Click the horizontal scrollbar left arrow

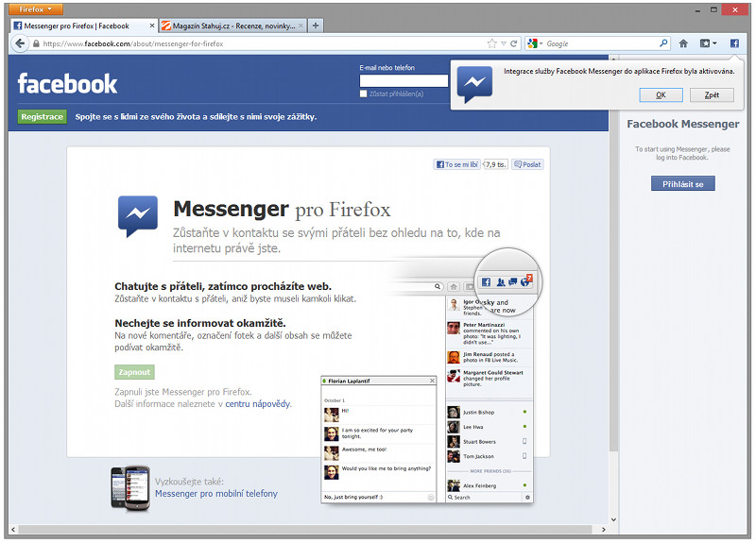click(x=13, y=529)
